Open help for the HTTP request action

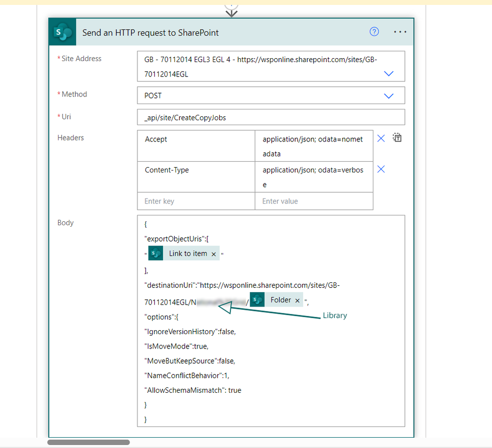pyautogui.click(x=374, y=32)
